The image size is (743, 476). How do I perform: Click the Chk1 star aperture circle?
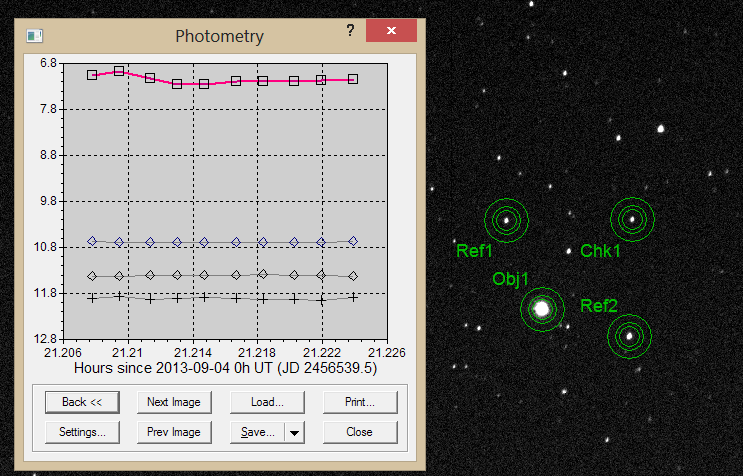point(632,219)
